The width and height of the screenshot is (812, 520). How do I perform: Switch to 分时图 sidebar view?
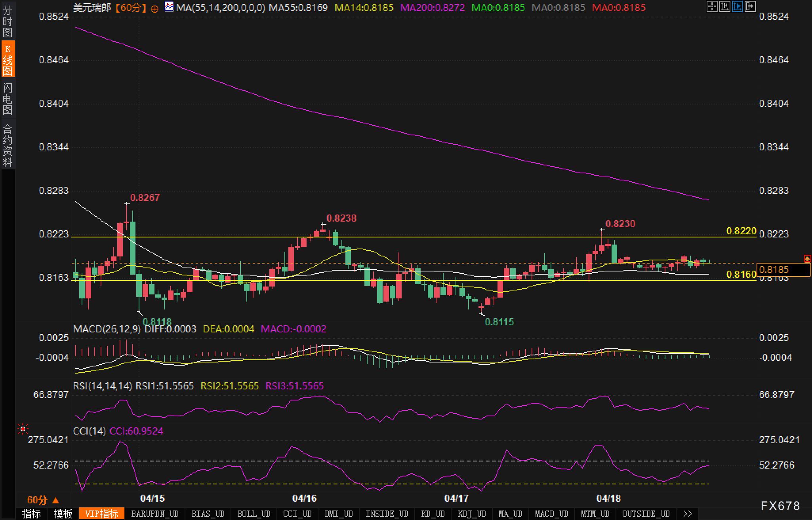(x=8, y=21)
